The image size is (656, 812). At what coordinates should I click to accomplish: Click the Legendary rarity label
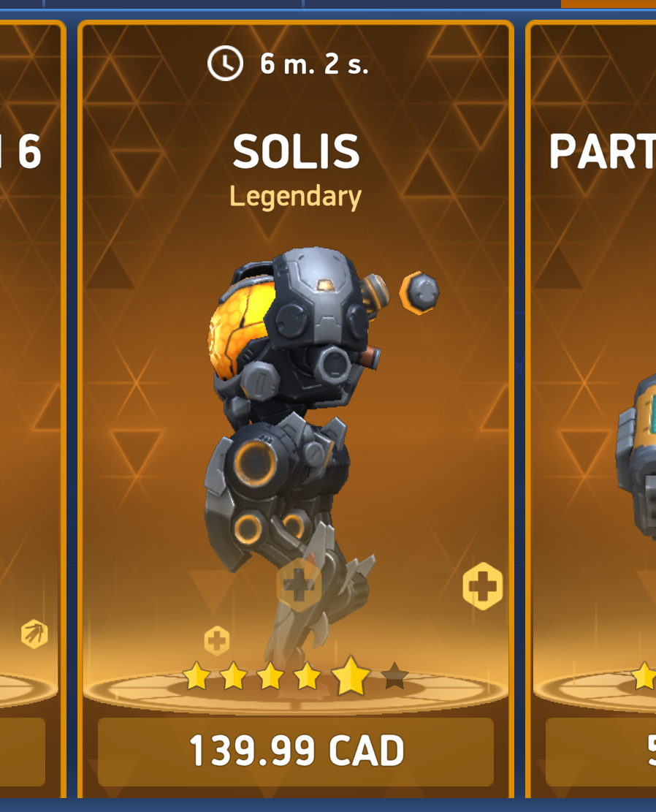pos(296,197)
